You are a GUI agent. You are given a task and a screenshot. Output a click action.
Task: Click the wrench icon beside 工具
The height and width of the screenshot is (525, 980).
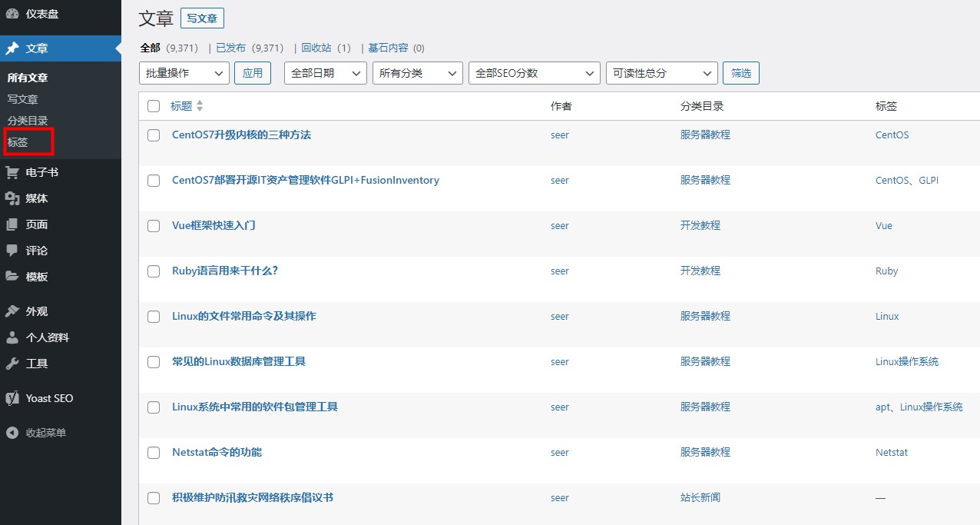coord(12,364)
